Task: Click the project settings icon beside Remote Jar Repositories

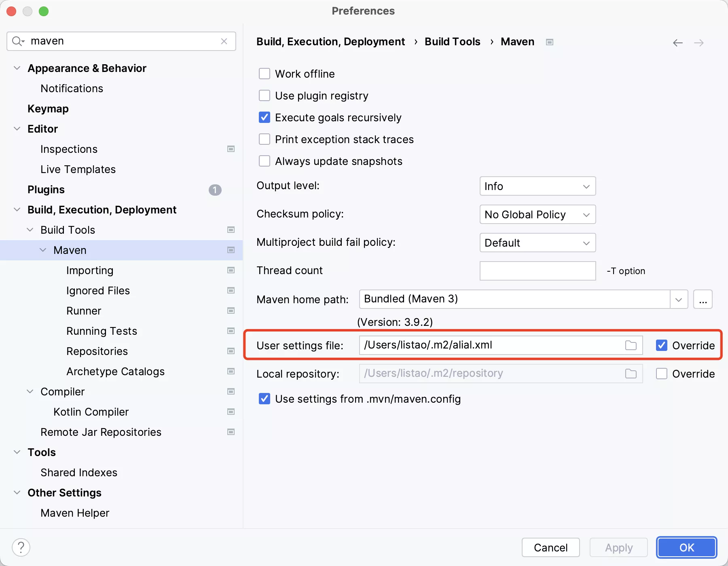Action: tap(231, 432)
